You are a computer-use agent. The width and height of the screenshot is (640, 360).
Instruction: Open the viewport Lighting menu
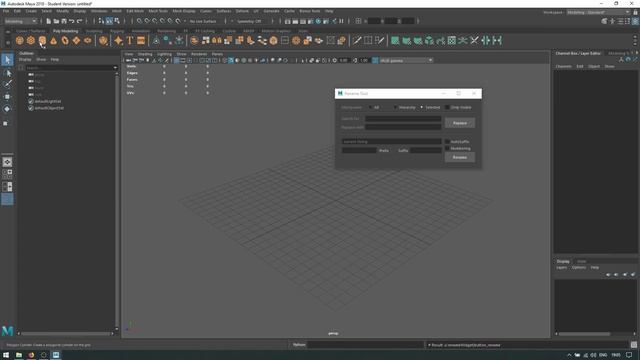click(164, 54)
